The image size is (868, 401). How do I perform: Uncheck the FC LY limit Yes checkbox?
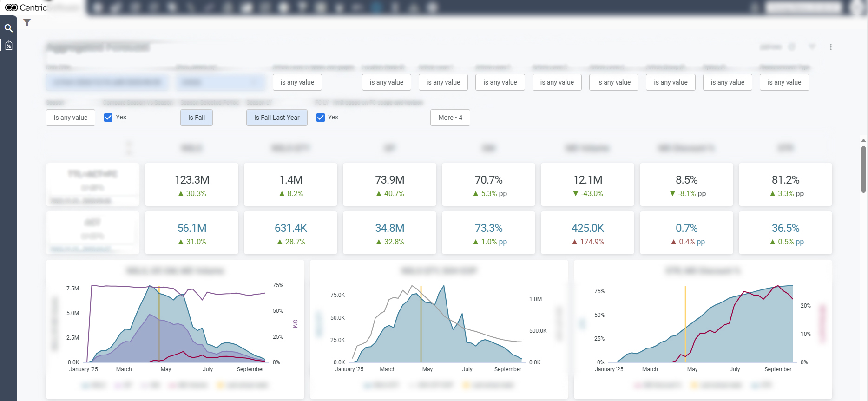coord(321,118)
